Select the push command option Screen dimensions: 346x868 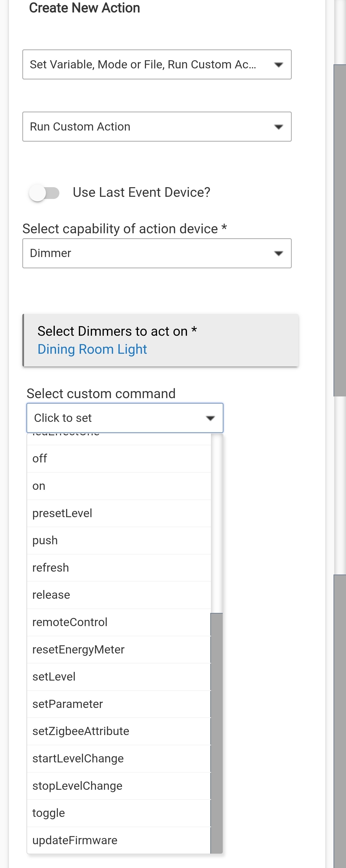(119, 540)
